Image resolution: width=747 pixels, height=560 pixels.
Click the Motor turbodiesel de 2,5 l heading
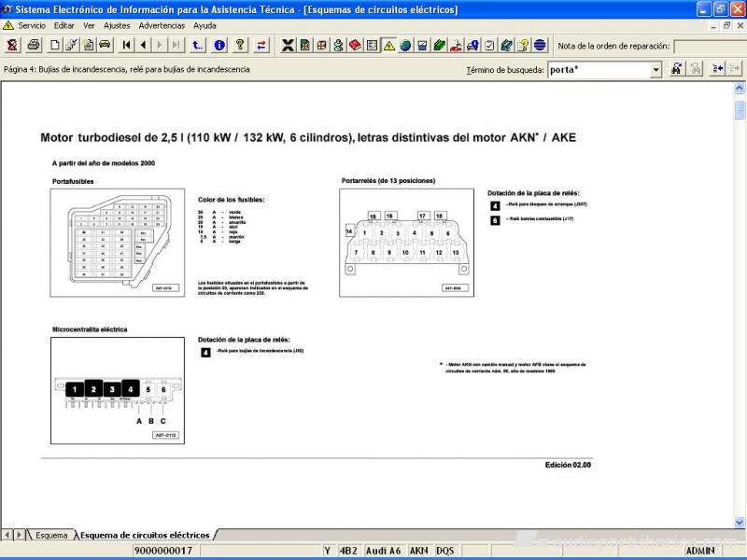pyautogui.click(x=308, y=137)
